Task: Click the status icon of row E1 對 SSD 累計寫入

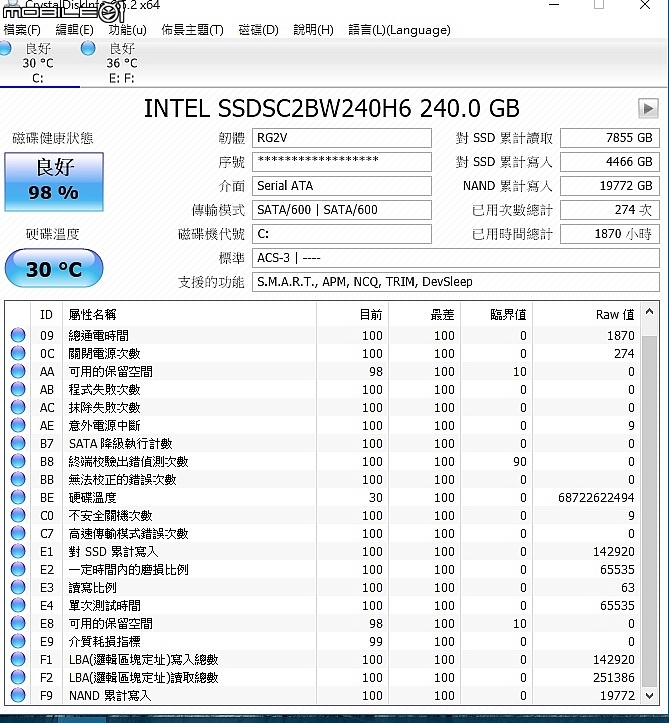Action: 18,551
